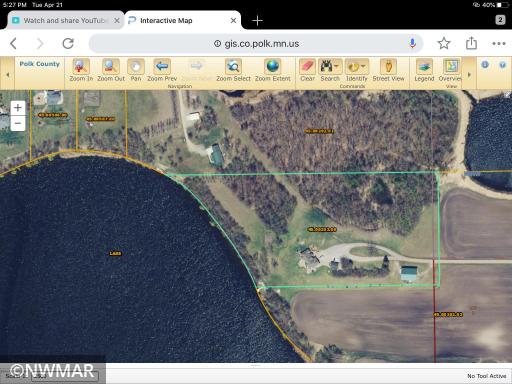The height and width of the screenshot is (384, 512).
Task: Click the Lake label on map
Action: click(x=115, y=253)
